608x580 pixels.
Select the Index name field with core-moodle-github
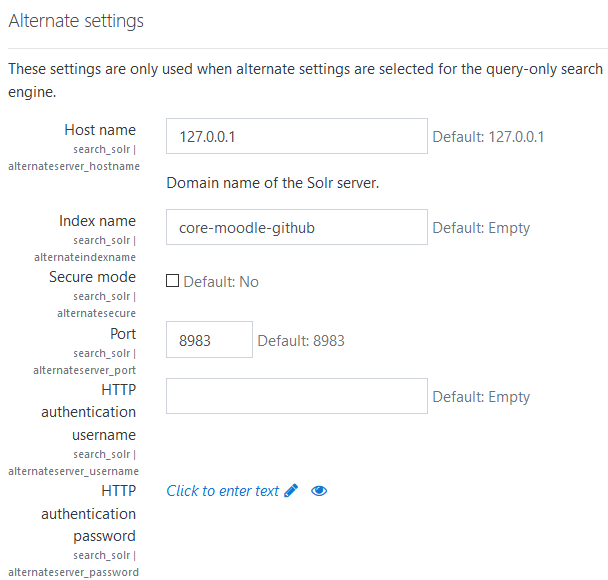297,227
